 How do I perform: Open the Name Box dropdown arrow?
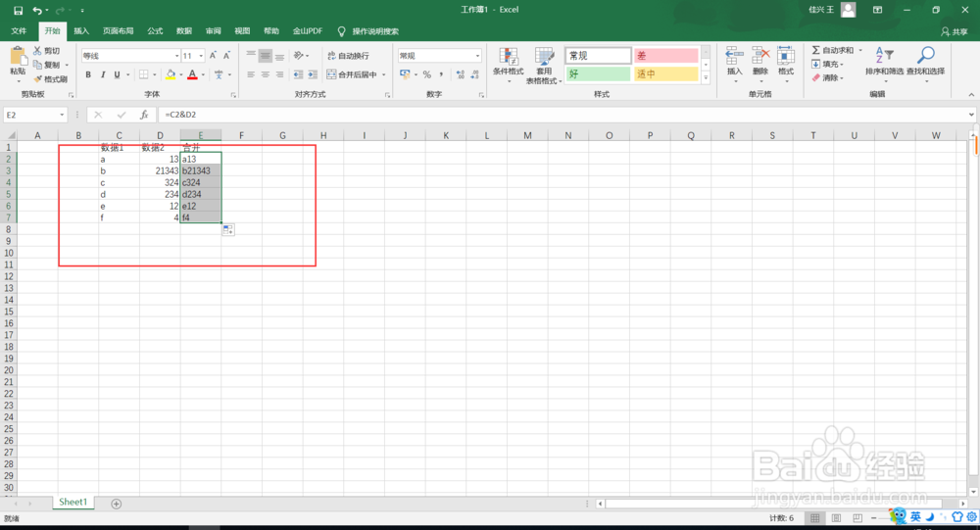click(62, 115)
